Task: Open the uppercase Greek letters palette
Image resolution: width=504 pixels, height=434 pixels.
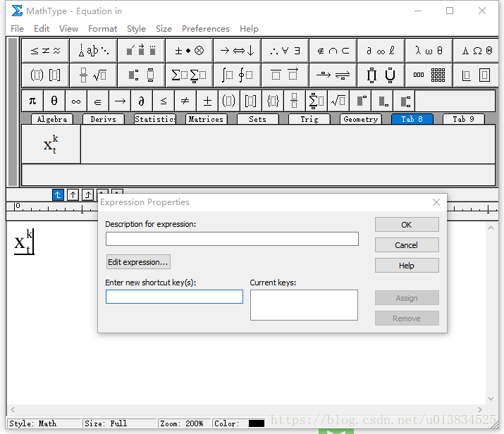Action: point(477,51)
